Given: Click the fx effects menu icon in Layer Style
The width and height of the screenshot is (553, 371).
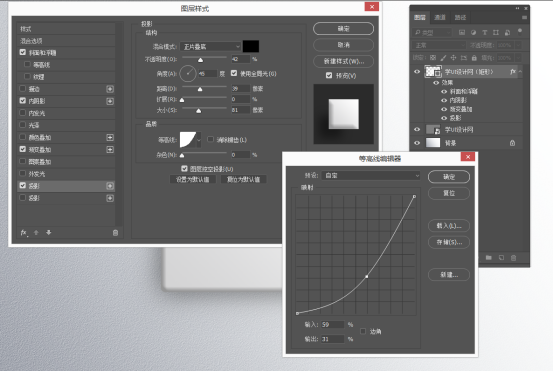Looking at the screenshot, I should pos(24,233).
